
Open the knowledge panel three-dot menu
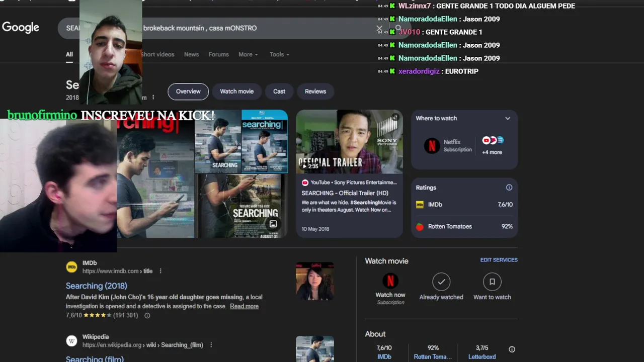(153, 98)
